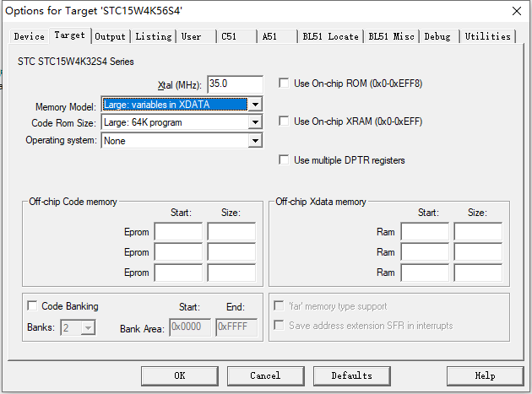Viewport: 532px width, 394px height.
Task: Click second Eprom Size field
Action: pyautogui.click(x=231, y=252)
